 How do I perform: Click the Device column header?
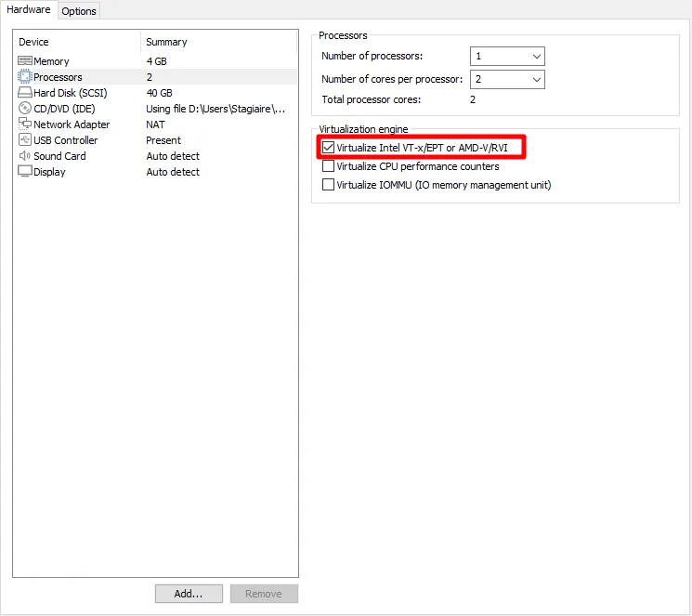[x=33, y=42]
